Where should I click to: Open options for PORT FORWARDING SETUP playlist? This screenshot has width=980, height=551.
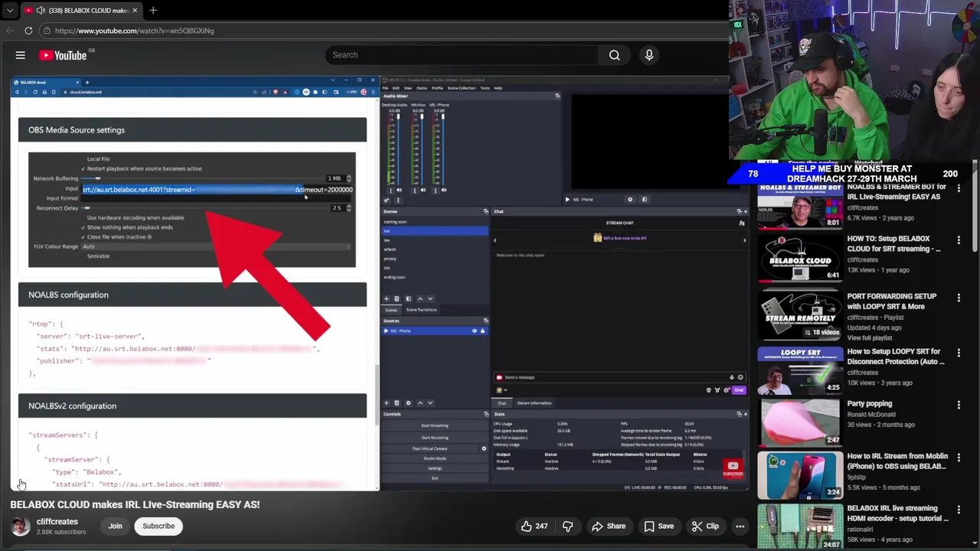coord(959,297)
